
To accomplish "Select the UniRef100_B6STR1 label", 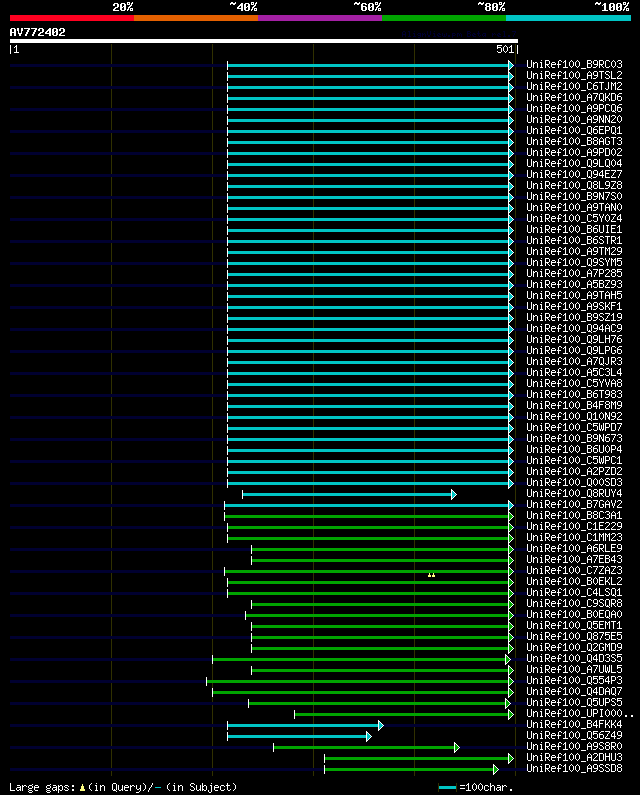I will coord(574,240).
